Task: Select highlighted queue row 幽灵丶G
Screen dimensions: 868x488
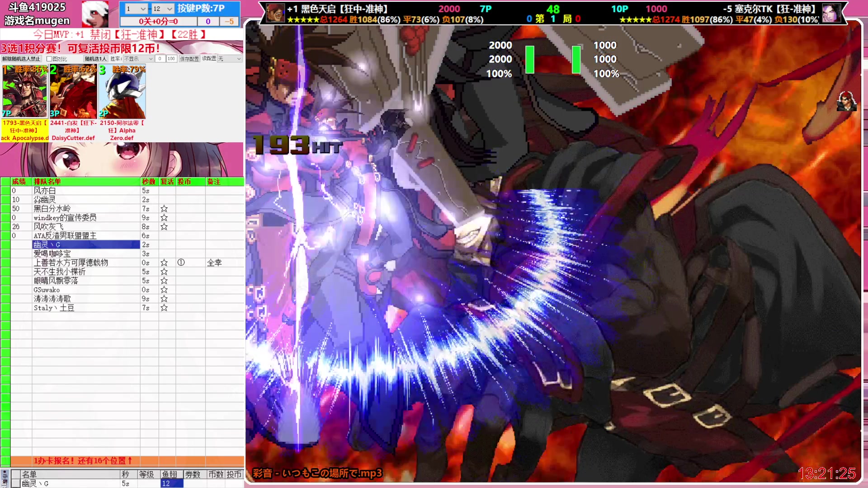Action: 86,244
